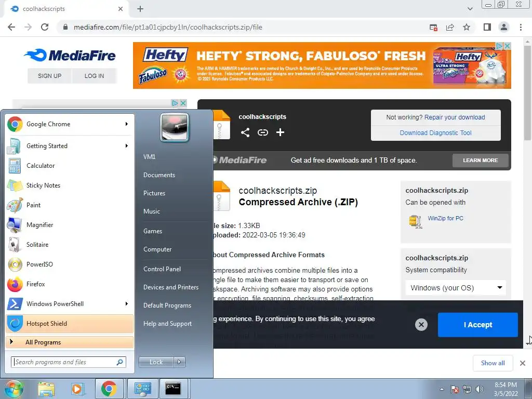
Task: Open the Windows (your OS) dropdown
Action: pos(456,288)
